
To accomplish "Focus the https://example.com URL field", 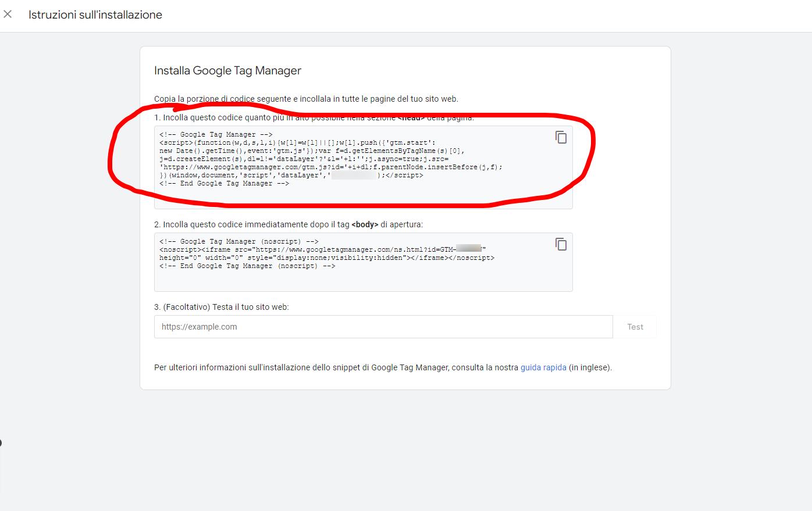I will click(x=383, y=327).
